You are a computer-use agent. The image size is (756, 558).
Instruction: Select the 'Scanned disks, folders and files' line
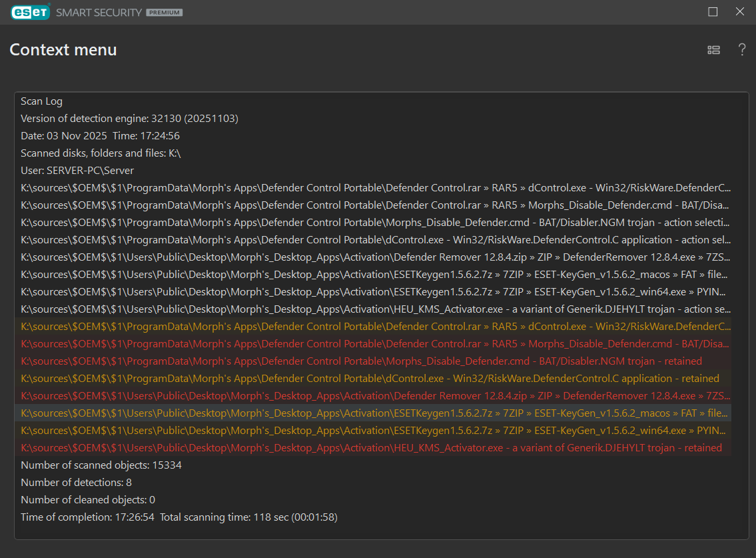[x=101, y=153]
